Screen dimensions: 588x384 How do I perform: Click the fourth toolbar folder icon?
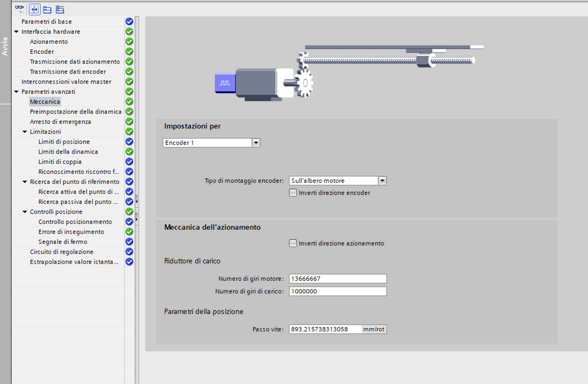(60, 10)
